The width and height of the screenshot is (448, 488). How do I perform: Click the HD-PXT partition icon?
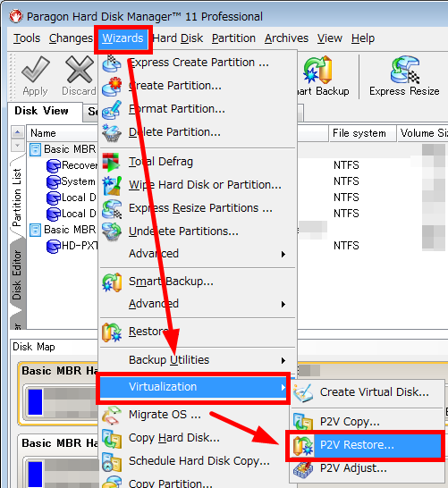coord(54,246)
